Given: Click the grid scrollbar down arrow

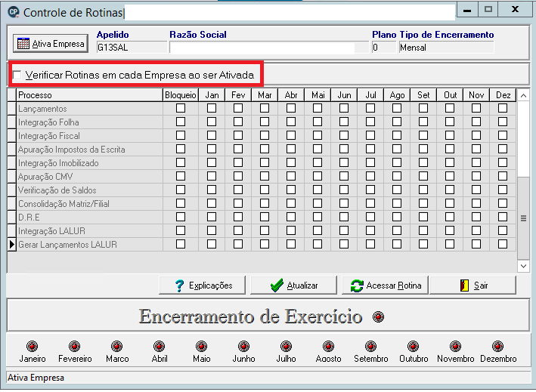Looking at the screenshot, I should click(x=523, y=266).
